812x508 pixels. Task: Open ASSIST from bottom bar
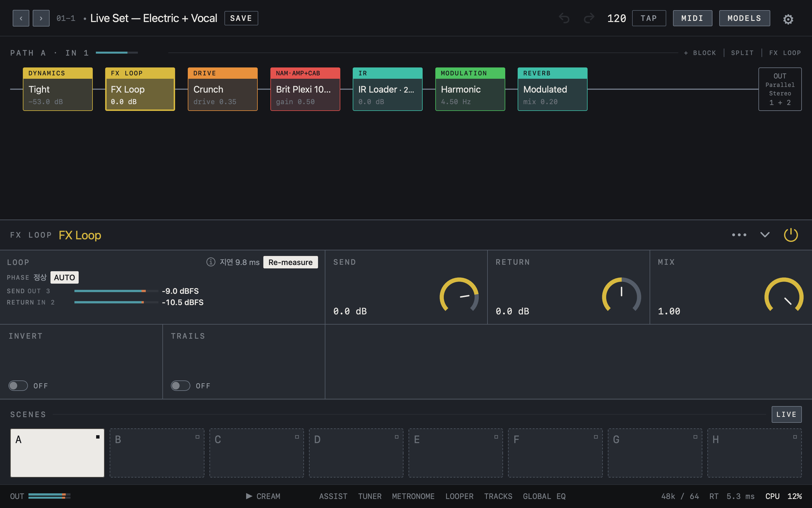pyautogui.click(x=333, y=496)
